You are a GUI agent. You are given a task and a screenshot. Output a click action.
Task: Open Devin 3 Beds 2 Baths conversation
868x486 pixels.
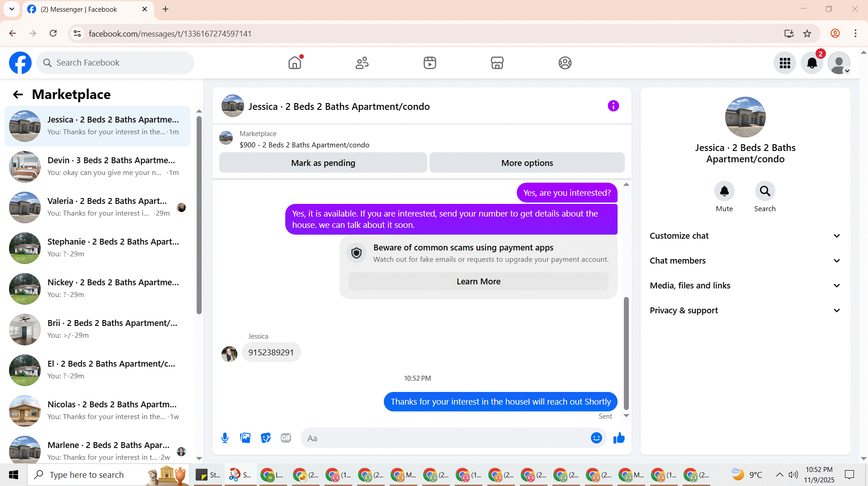[97, 167]
